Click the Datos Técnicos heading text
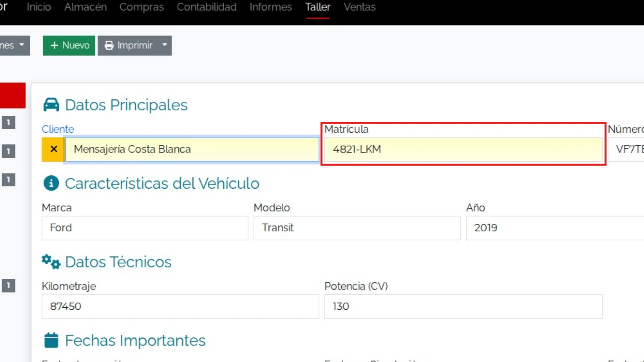 (x=118, y=262)
